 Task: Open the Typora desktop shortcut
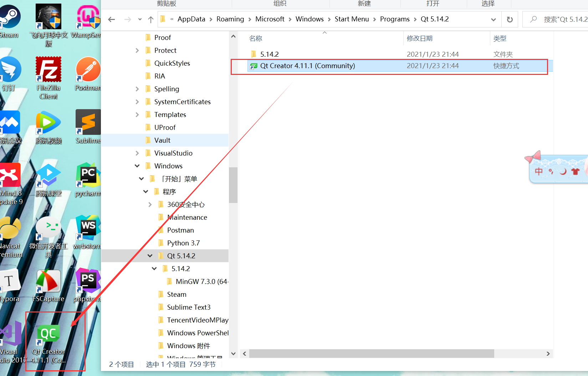(x=10, y=285)
